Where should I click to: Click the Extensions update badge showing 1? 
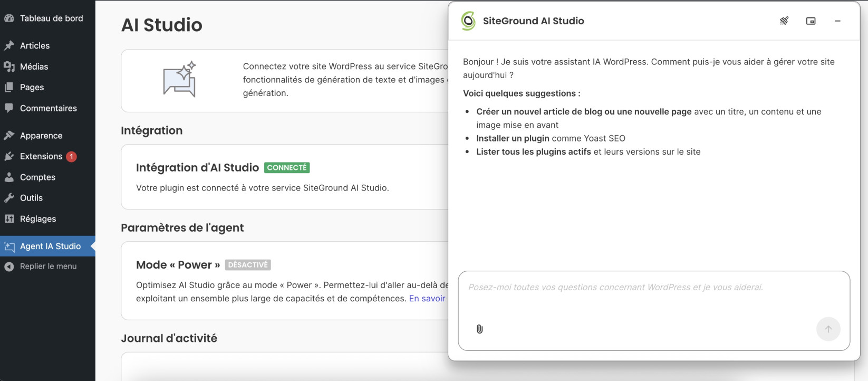pyautogui.click(x=71, y=157)
